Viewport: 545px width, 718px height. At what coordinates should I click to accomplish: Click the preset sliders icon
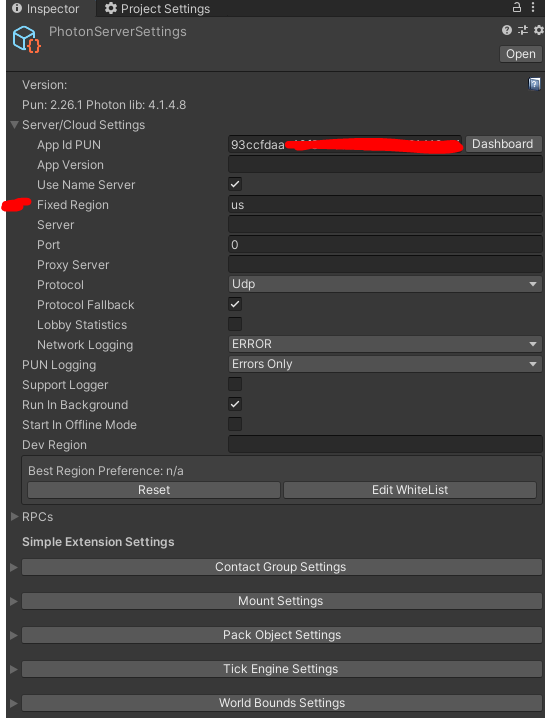[523, 30]
